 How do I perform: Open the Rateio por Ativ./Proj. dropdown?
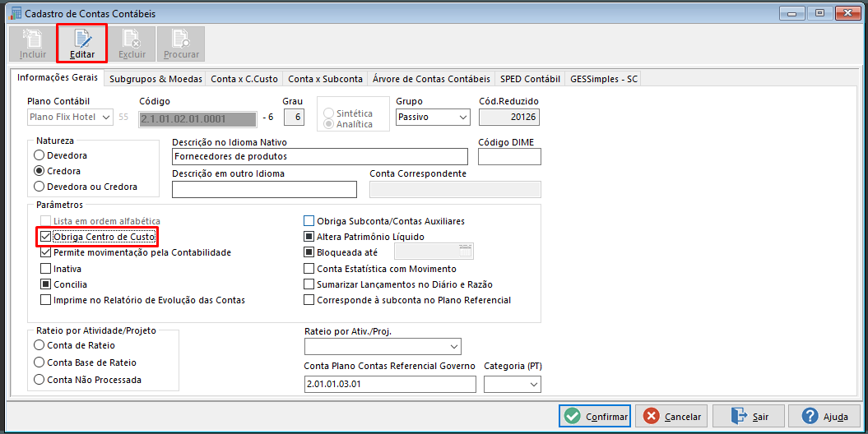383,347
